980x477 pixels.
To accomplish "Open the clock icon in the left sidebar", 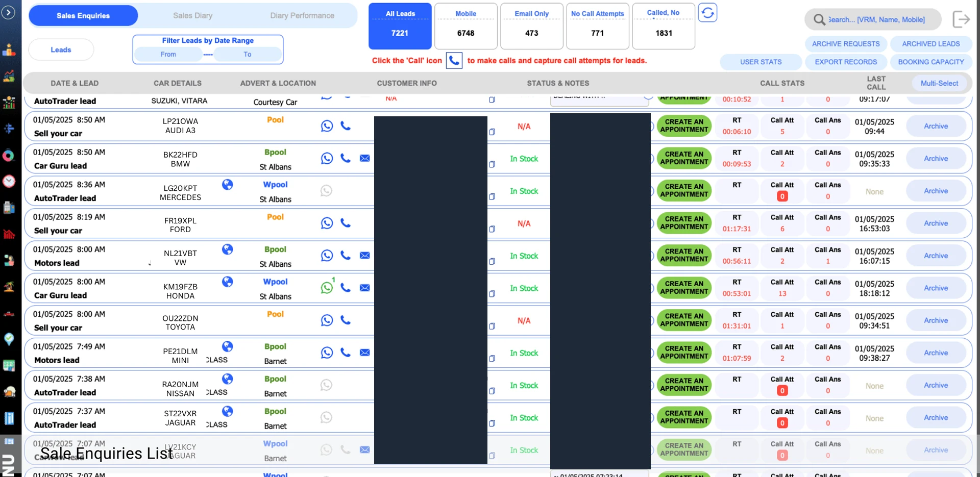I will (9, 181).
